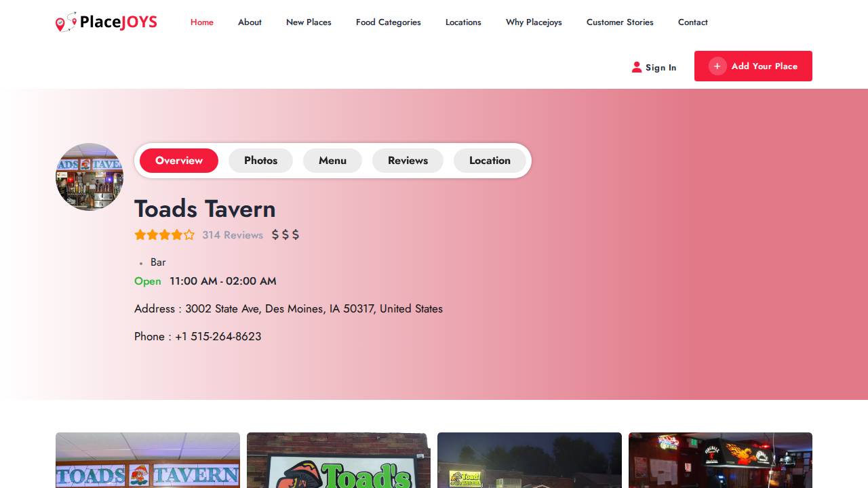Open the Location tab

490,161
